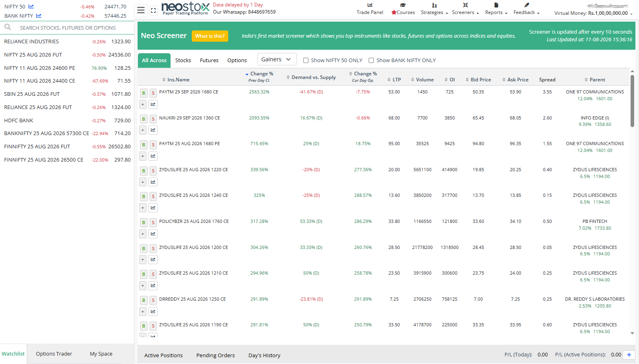Click Sell for ZYDUSLIFE 25 AUG 1190 CE
The image size is (639, 364).
tap(153, 326)
